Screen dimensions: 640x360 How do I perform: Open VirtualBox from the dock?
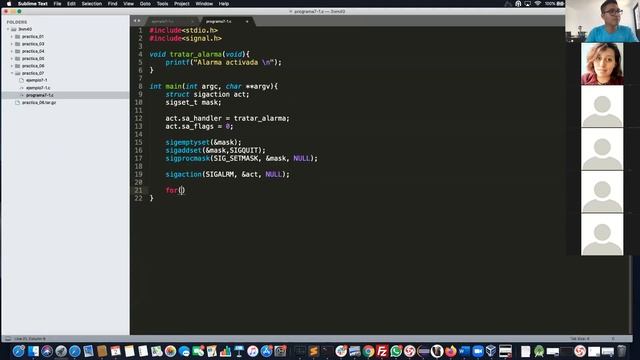(491, 351)
